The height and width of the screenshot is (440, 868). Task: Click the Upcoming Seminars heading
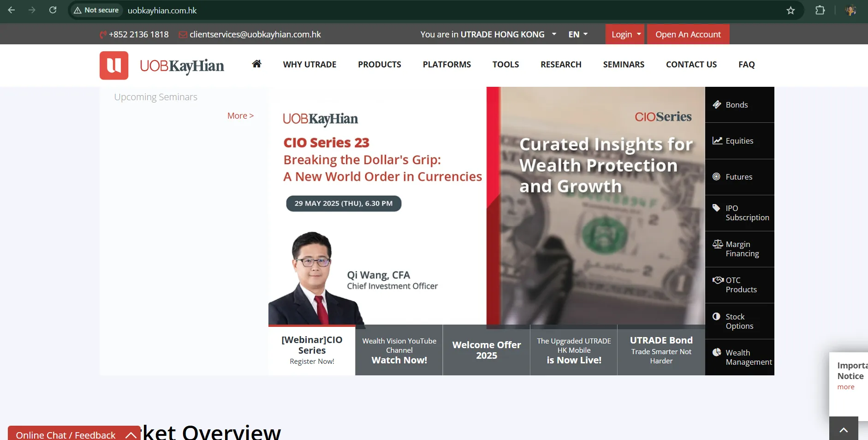(x=156, y=97)
